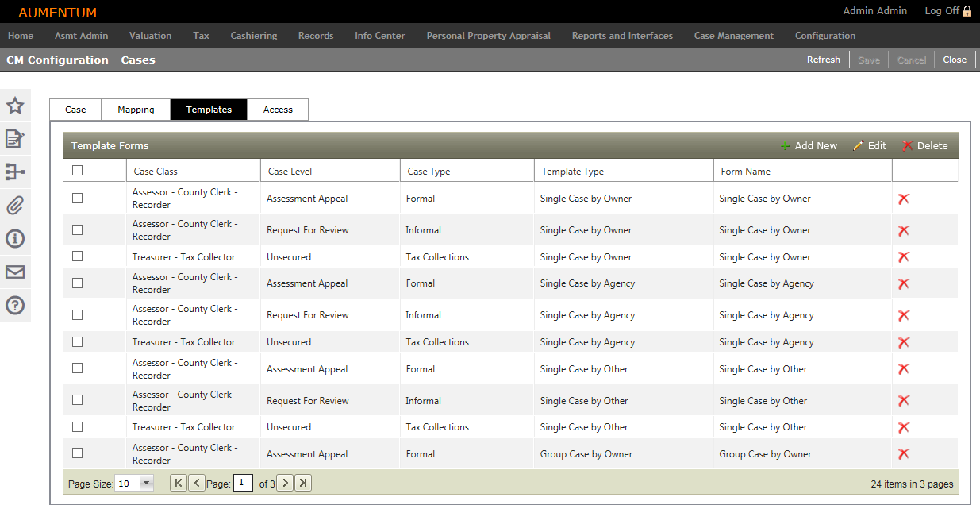Select the Unsecured Single Case by Agency checkbox

77,341
